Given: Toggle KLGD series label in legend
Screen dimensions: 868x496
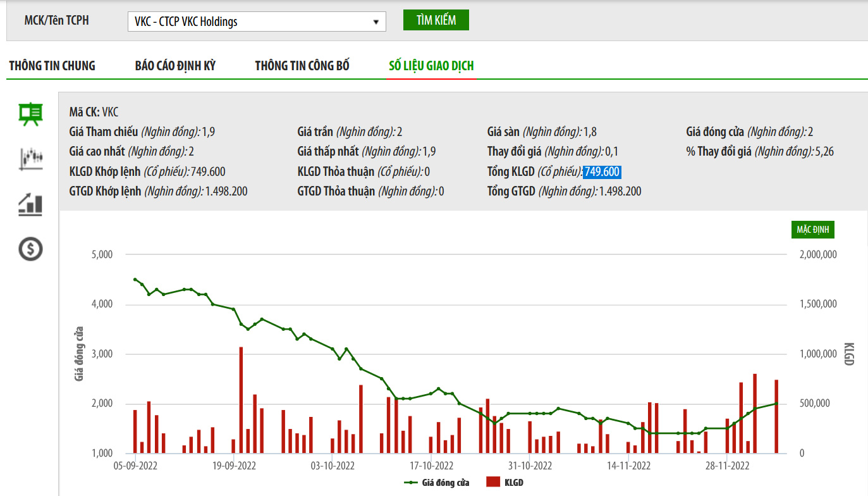Looking at the screenshot, I should tap(514, 483).
